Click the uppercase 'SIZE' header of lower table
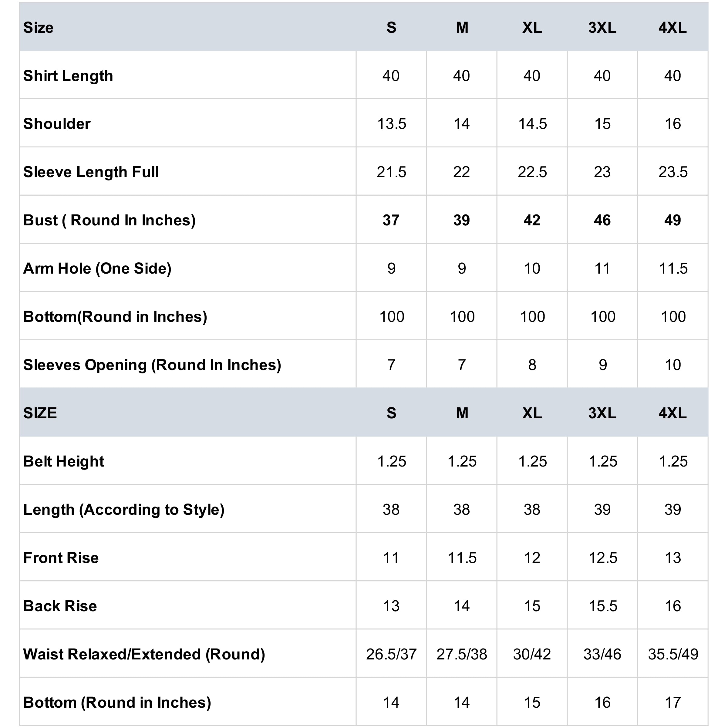 tap(40, 413)
